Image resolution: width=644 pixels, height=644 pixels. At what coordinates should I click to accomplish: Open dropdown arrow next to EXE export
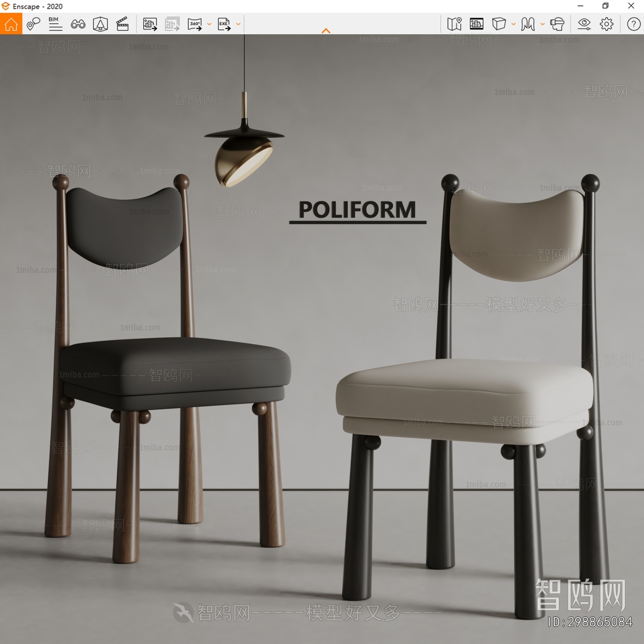coord(238,24)
